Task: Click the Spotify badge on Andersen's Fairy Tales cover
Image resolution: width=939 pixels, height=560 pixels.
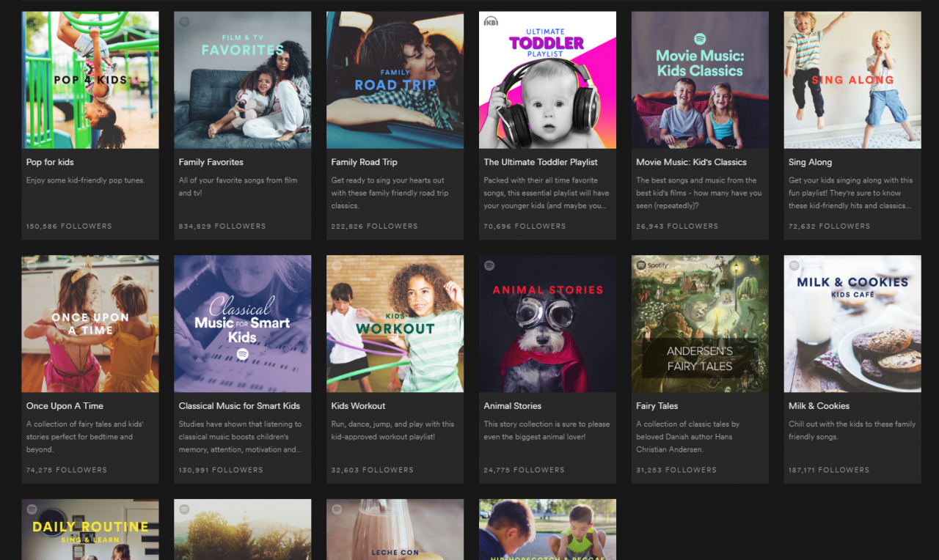Action: (652, 265)
